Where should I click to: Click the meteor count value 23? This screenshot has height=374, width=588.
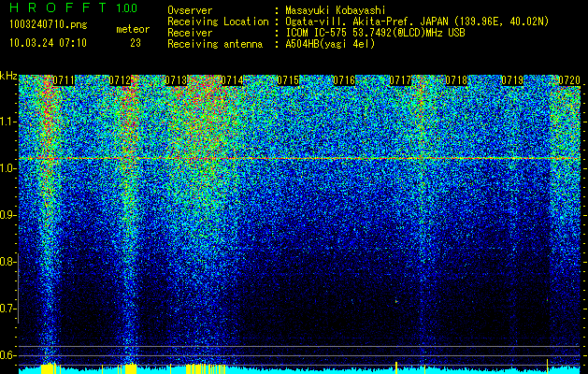point(136,43)
